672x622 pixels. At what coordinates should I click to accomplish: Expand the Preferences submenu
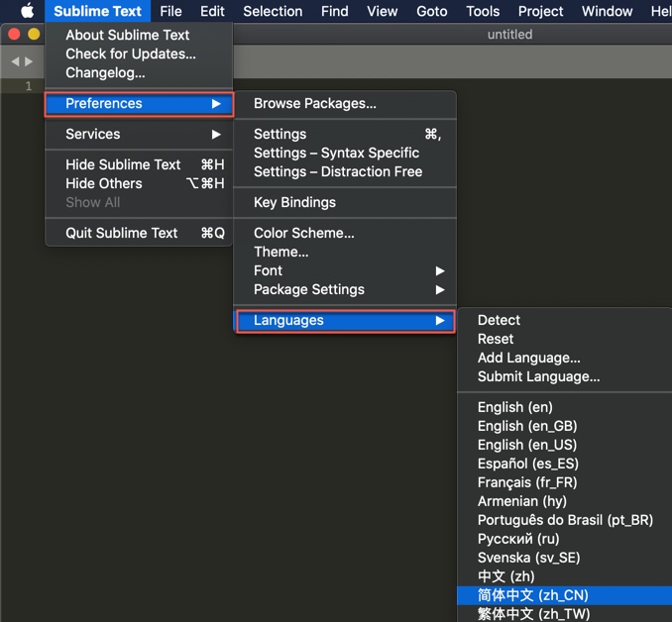tap(139, 104)
